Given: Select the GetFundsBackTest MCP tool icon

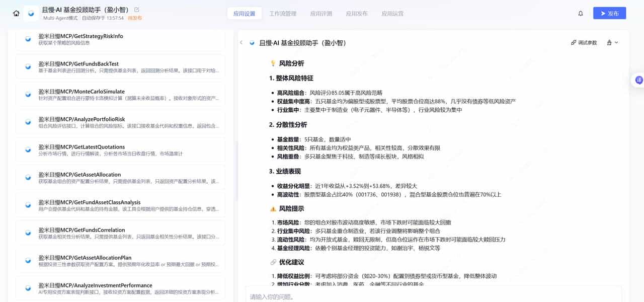Looking at the screenshot, I should 28,66.
